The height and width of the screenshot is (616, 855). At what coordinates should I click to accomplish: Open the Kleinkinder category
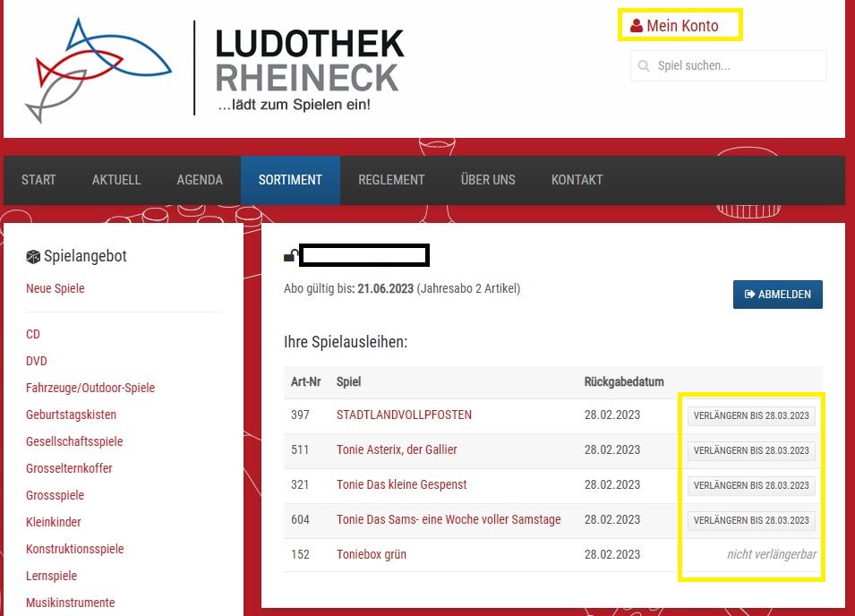pos(54,522)
